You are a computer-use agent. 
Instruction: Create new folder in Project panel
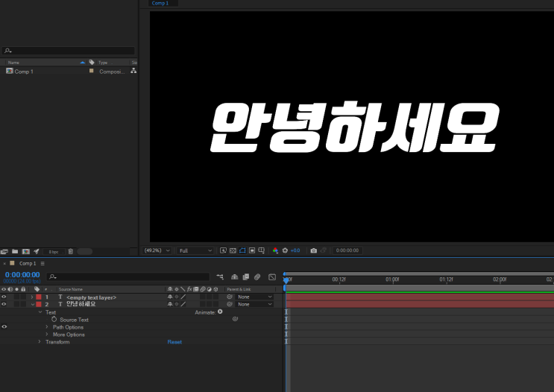14,252
